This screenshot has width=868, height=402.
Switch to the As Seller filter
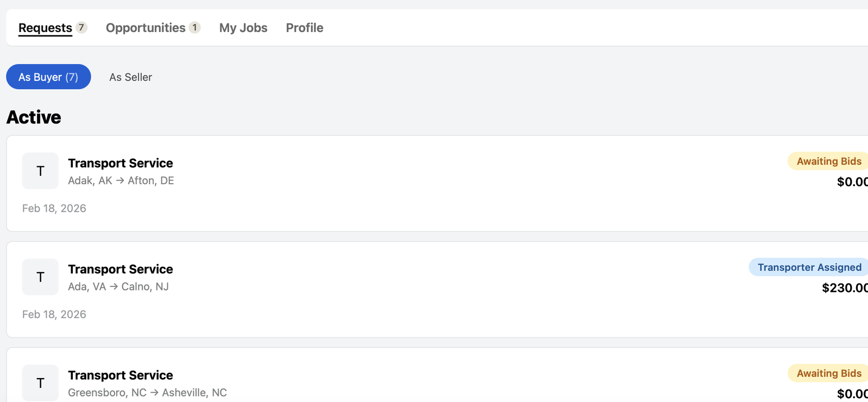[x=130, y=77]
